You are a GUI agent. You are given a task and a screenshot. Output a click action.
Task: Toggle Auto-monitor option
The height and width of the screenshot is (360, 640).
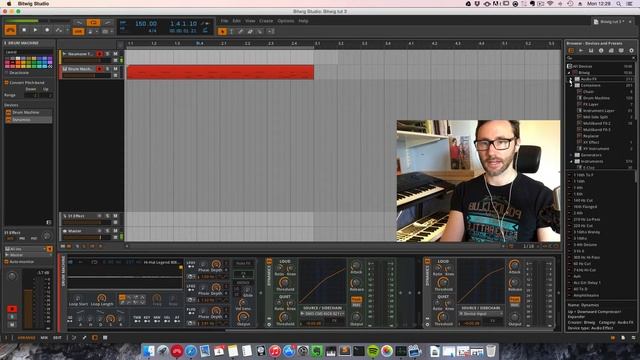tap(7, 262)
